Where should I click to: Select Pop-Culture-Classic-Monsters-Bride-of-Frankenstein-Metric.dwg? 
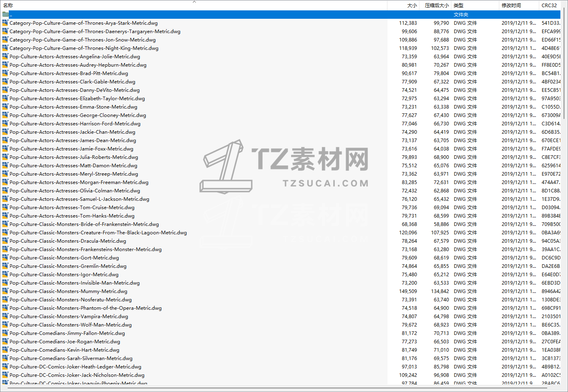click(84, 224)
